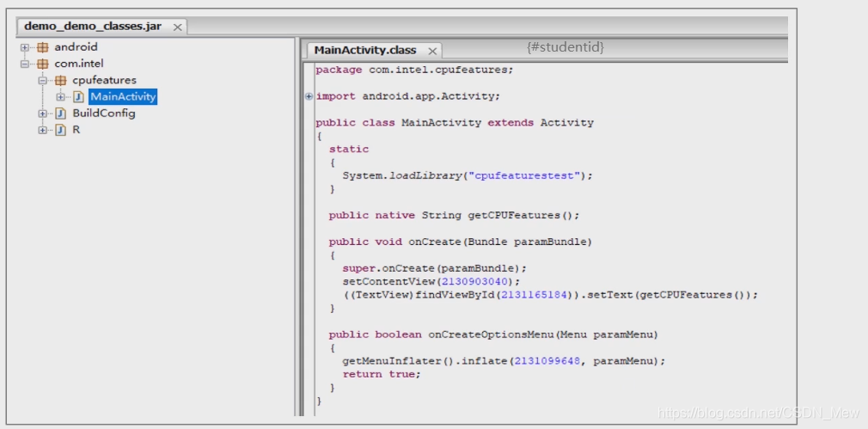868x429 pixels.
Task: Click the onCreate(Bundle paramBundle) method signature
Action: 461,242
